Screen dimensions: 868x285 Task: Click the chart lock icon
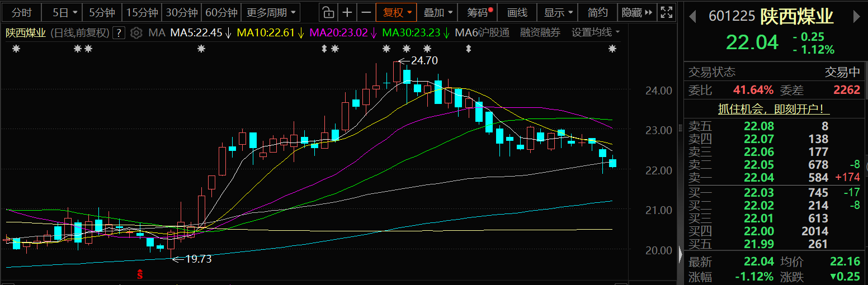[x=329, y=12]
